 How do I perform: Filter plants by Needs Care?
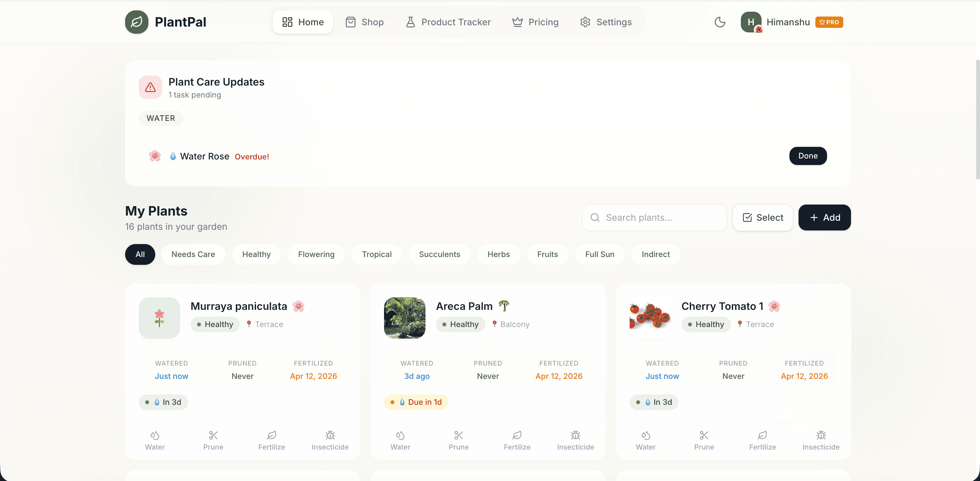(193, 254)
